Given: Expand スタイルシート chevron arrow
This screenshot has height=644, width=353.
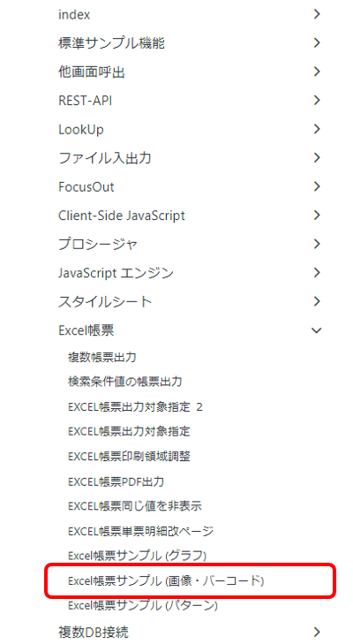Looking at the screenshot, I should tap(317, 301).
